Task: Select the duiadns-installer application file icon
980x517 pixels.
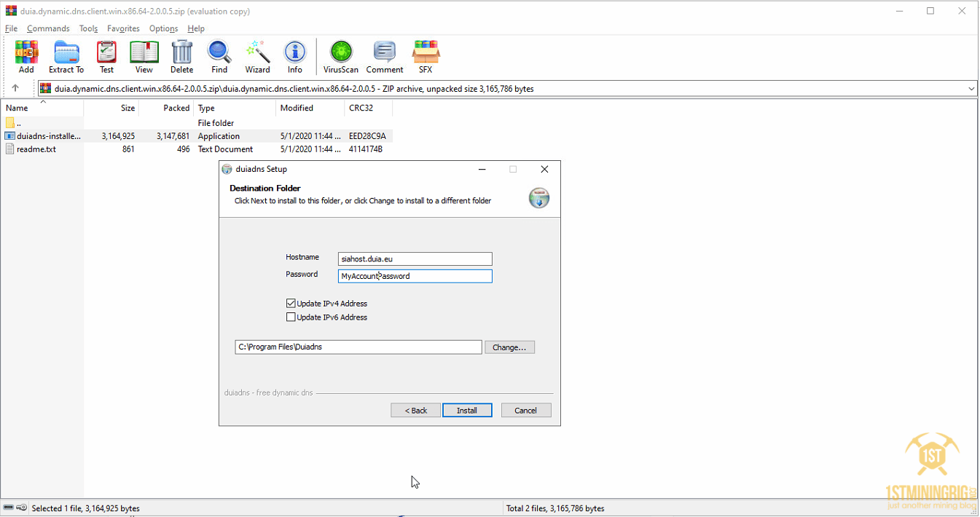Action: (x=10, y=136)
